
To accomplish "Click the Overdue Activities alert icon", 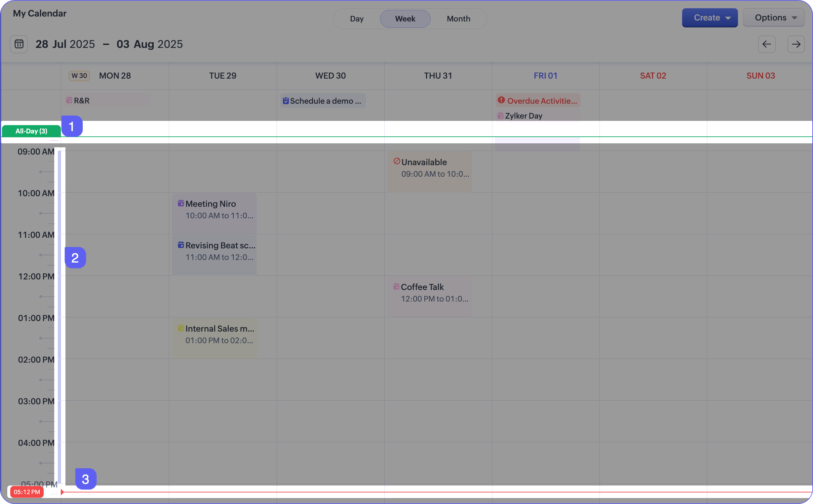I will point(501,100).
